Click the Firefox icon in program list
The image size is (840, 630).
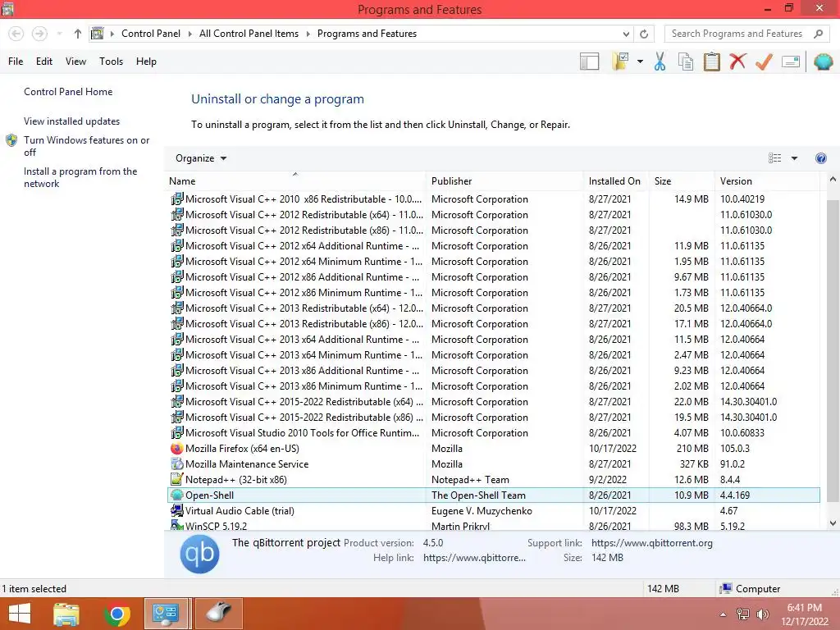(x=177, y=449)
